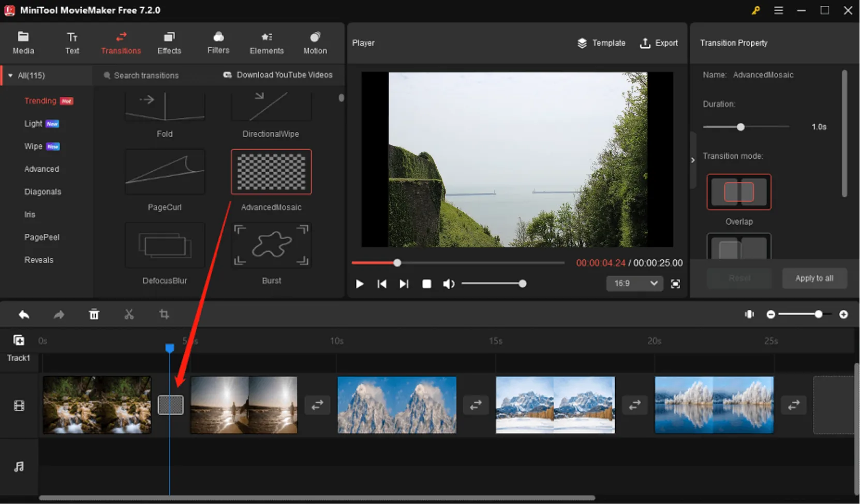Select the Text tool
Image resolution: width=860 pixels, height=504 pixels.
pyautogui.click(x=72, y=42)
